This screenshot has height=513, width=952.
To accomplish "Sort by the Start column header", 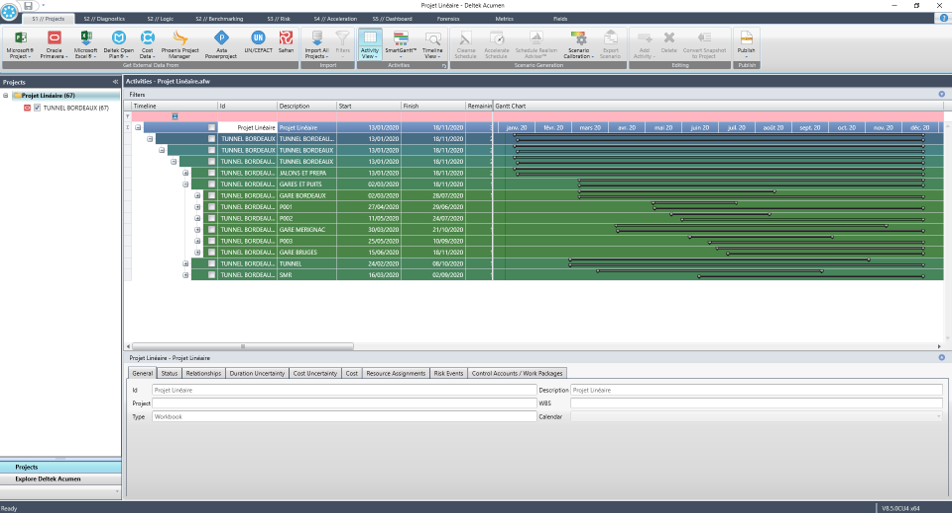I will (x=369, y=106).
